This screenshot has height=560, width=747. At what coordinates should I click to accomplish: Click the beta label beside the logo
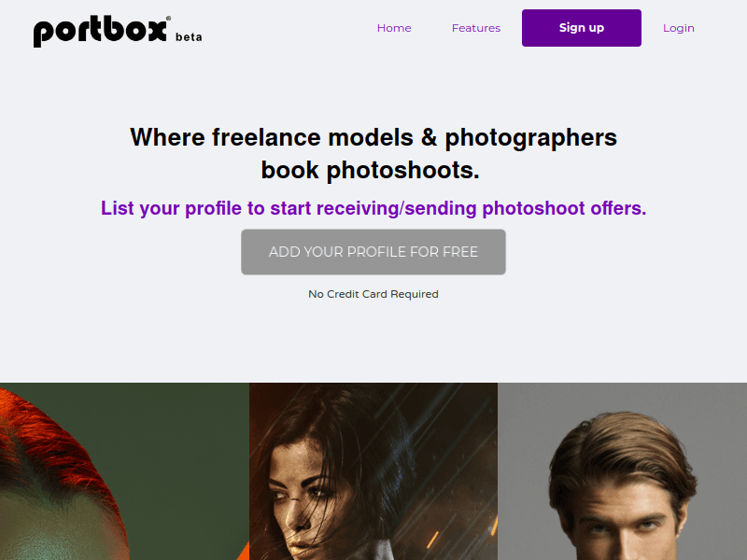[187, 37]
